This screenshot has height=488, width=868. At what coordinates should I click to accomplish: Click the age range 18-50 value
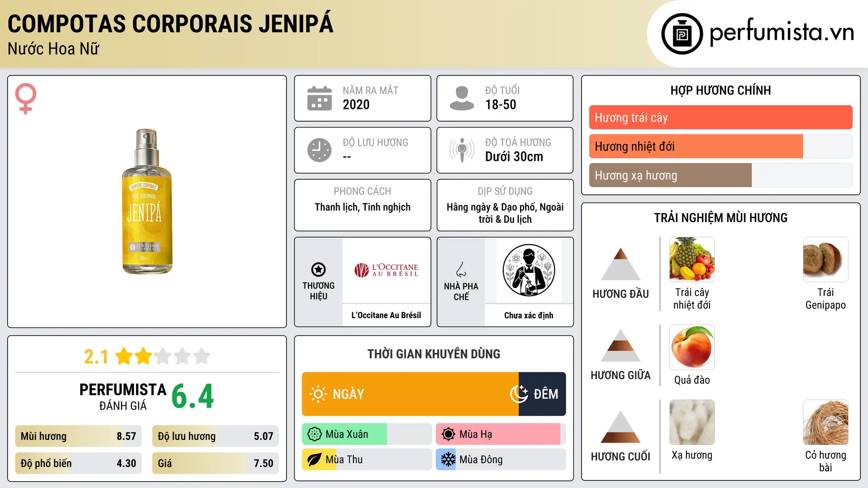pos(501,105)
